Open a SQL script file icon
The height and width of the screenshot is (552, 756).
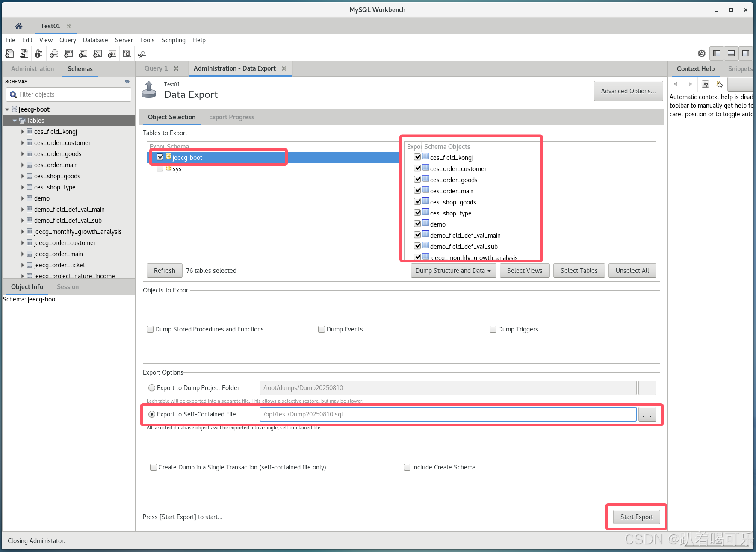tap(24, 53)
